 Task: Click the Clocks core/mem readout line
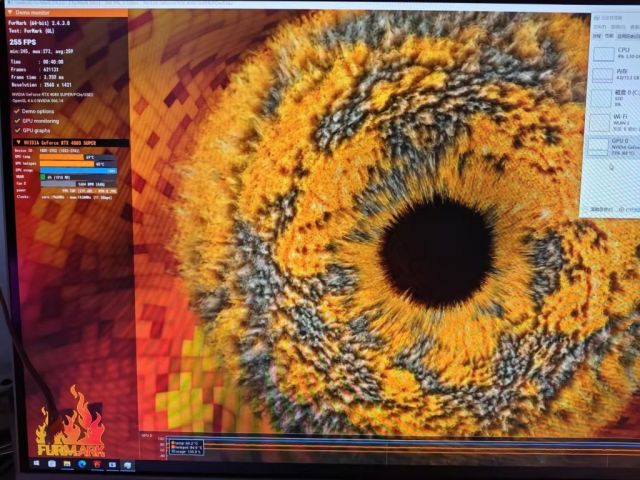coord(64,198)
